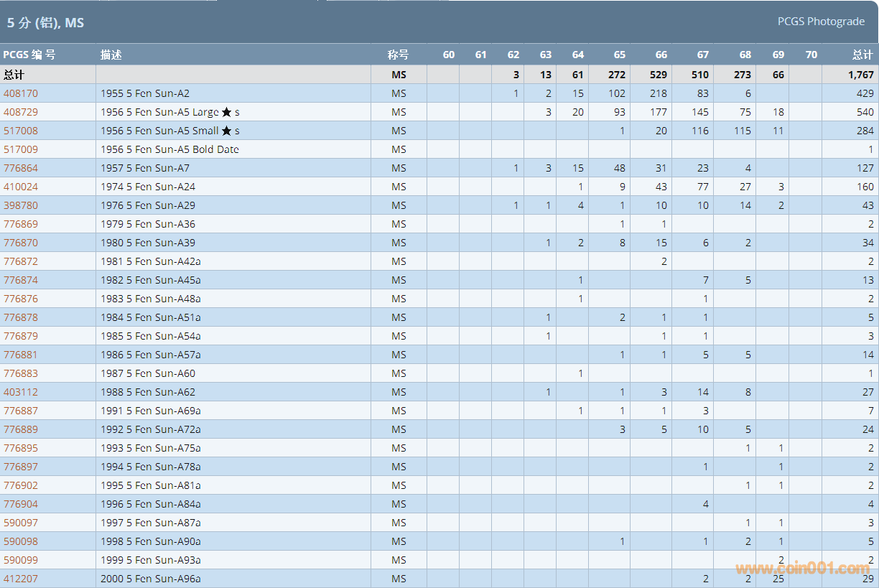
Task: Open PCGS number 398780 link
Action: [x=21, y=205]
